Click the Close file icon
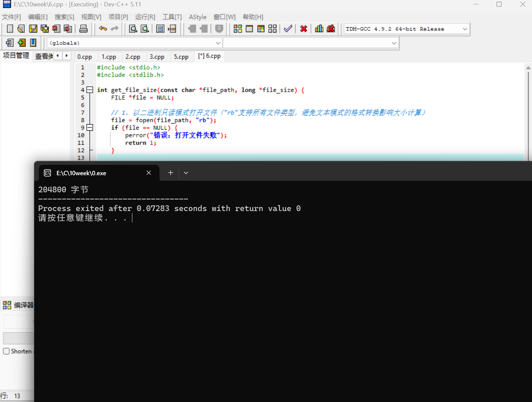Image resolution: width=532 pixels, height=402 pixels. [56, 29]
